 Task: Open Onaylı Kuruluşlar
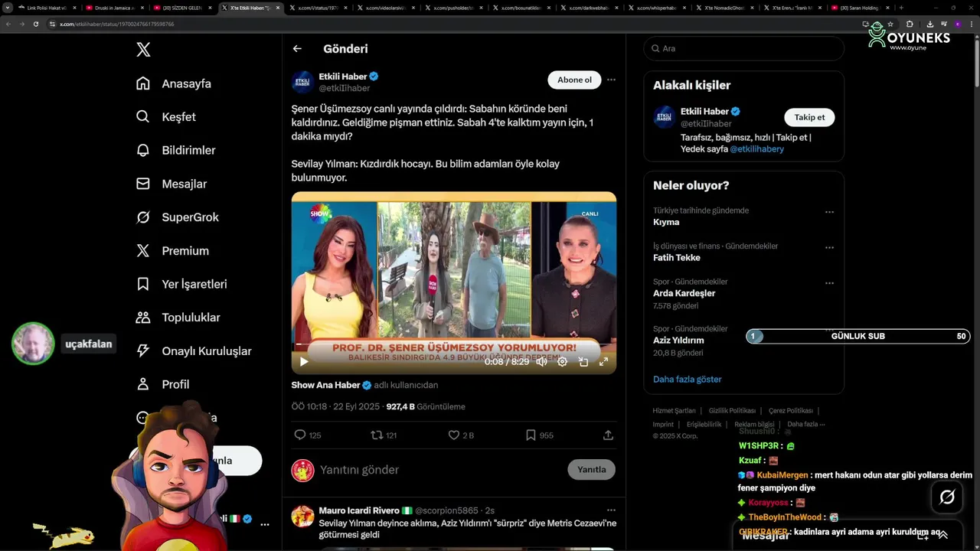(x=194, y=350)
